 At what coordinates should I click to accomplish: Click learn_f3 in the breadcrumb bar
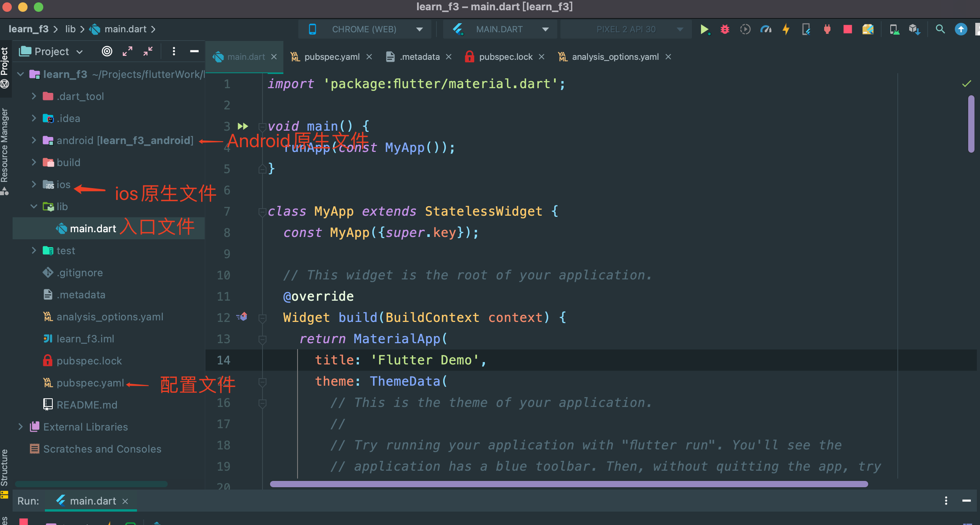pos(28,29)
